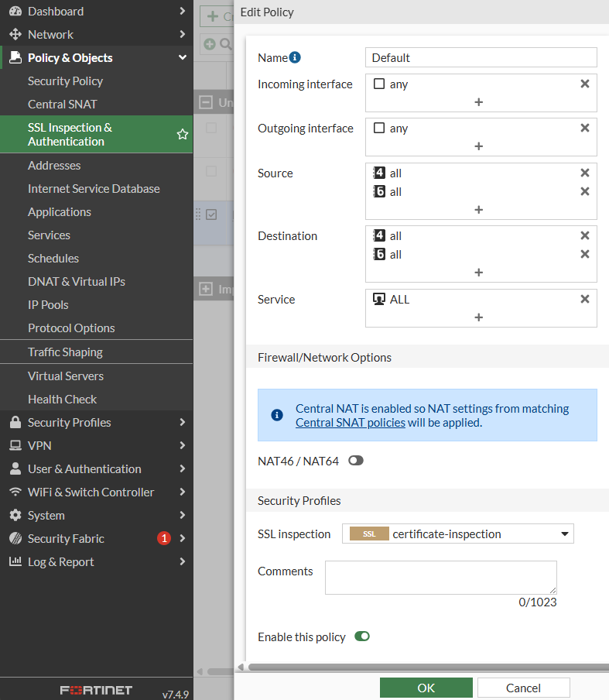Viewport: 609px width, 700px height.
Task: Check the selected row checkbox in table
Action: pyautogui.click(x=211, y=215)
